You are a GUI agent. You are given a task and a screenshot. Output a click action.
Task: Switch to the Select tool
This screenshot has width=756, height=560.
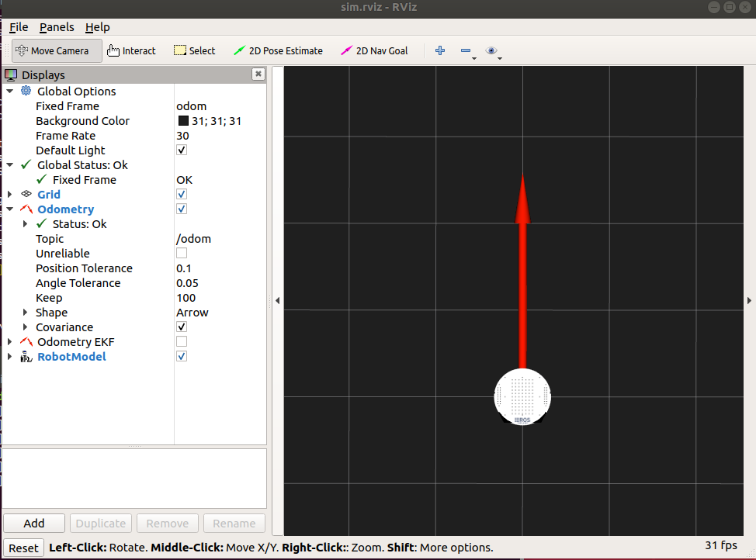[x=193, y=50]
